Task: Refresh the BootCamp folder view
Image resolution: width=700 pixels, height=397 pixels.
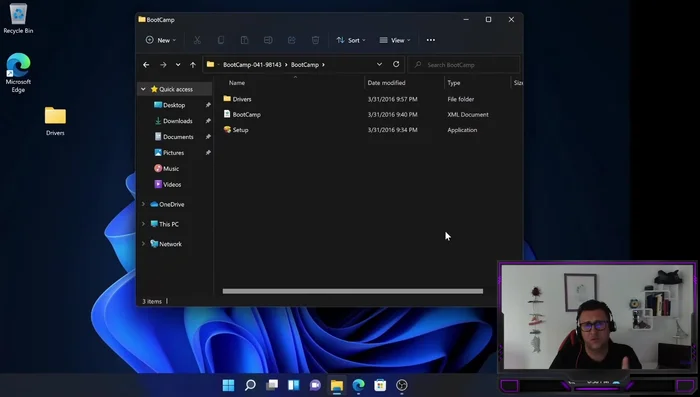Action: (396, 64)
